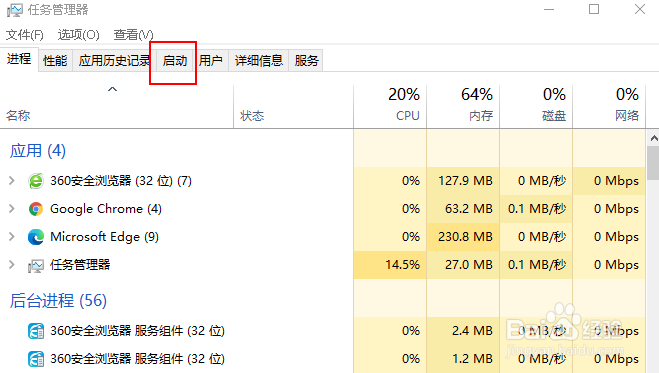
Task: Click the 360安全浏览器 (32 位) app icon
Action: click(x=36, y=181)
